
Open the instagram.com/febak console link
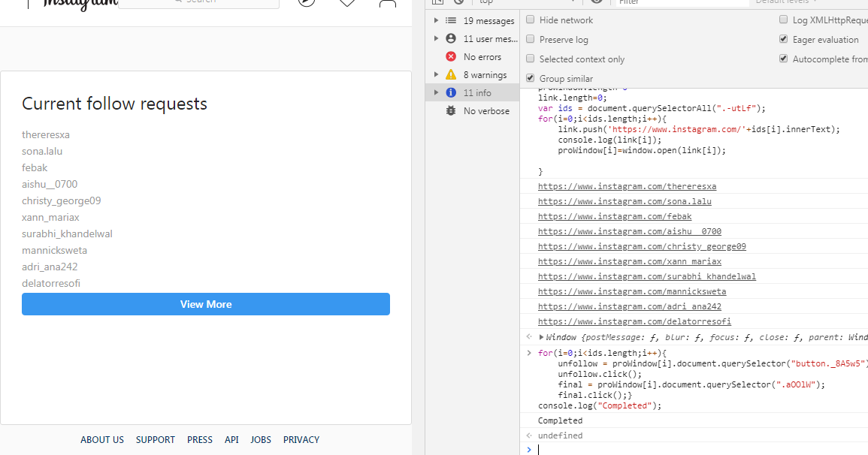click(x=615, y=216)
